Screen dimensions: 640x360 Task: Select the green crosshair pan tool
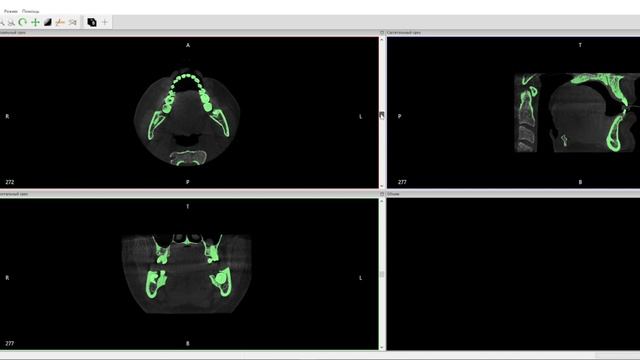tap(36, 22)
